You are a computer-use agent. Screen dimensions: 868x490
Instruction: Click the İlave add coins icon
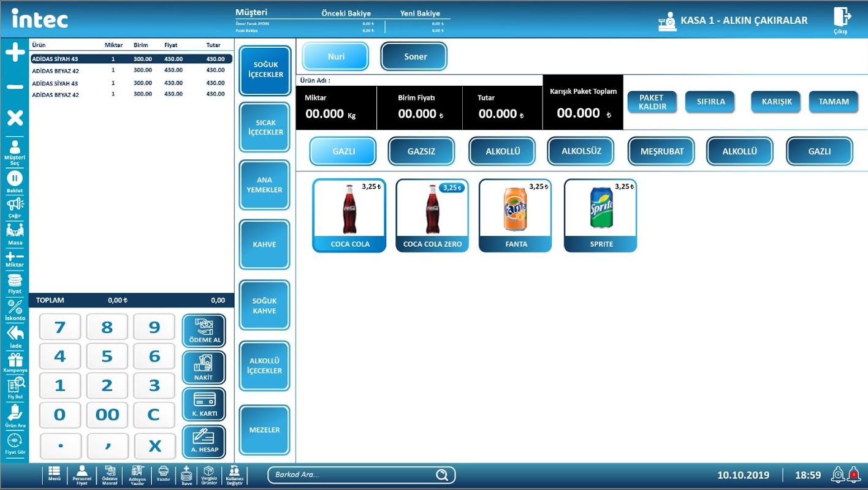[186, 475]
